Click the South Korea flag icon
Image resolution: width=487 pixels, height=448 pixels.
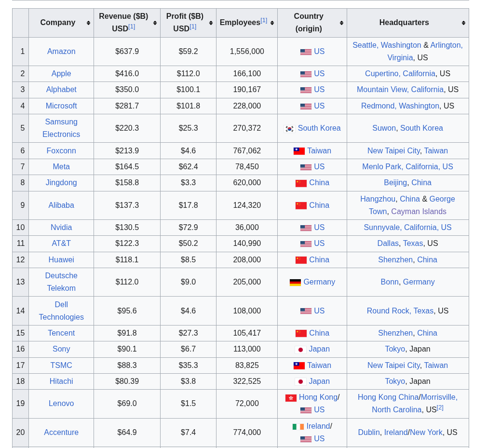click(x=289, y=129)
